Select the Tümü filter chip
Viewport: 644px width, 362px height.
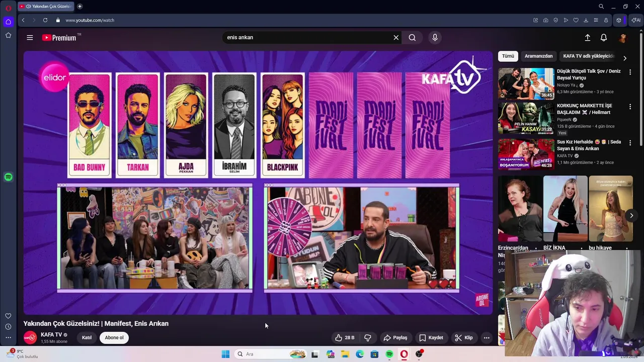(508, 56)
